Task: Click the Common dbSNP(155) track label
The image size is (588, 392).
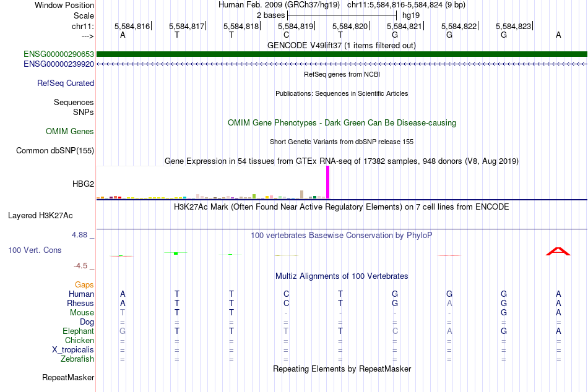Action: tap(55, 151)
